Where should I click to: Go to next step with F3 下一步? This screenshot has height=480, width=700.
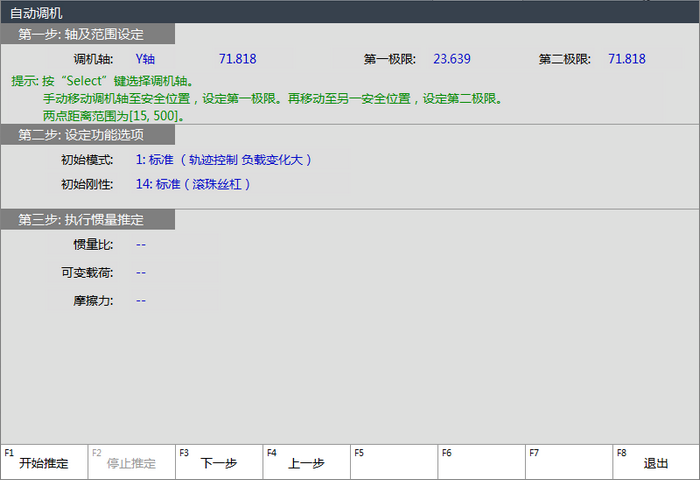pyautogui.click(x=219, y=462)
